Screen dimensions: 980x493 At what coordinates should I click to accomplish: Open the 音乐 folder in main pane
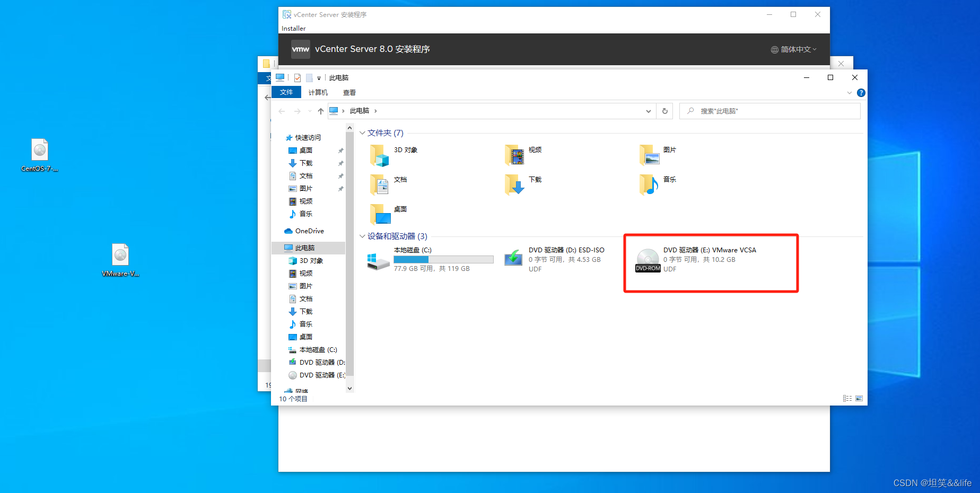[x=650, y=185]
